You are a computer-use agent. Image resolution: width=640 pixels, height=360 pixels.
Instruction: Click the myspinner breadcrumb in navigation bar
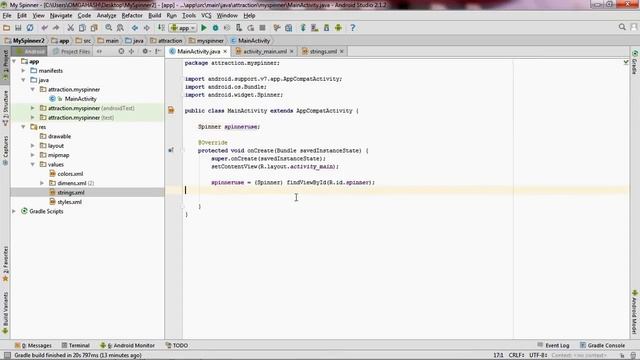(207, 41)
